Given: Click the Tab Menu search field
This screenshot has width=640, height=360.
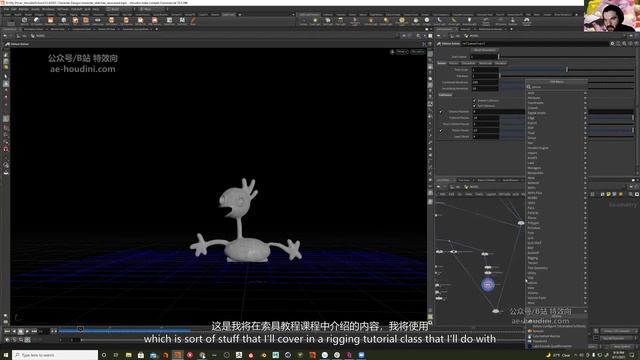Looking at the screenshot, I should [557, 87].
